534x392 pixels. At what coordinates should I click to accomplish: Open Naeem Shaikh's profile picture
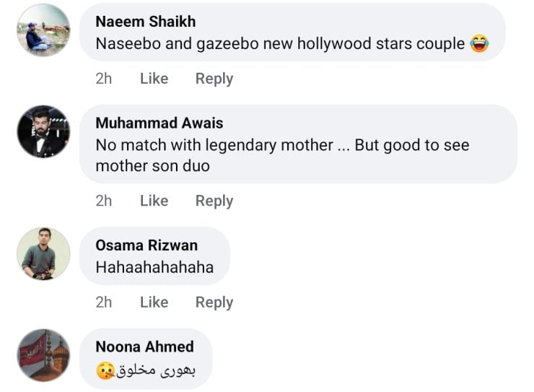coord(43,30)
